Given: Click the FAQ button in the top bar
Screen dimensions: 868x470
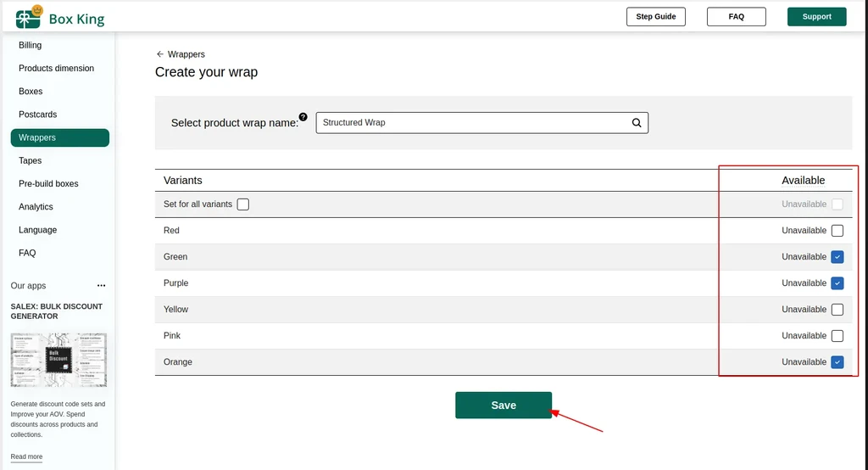Looking at the screenshot, I should point(737,17).
